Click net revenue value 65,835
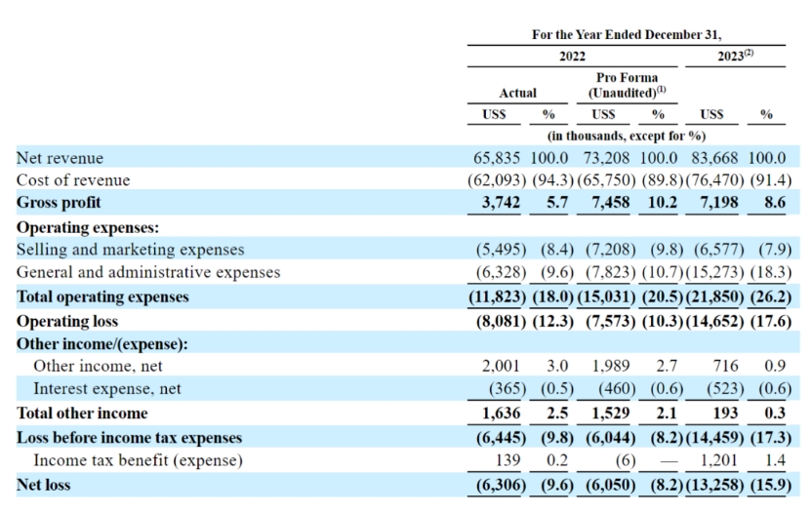 point(497,158)
